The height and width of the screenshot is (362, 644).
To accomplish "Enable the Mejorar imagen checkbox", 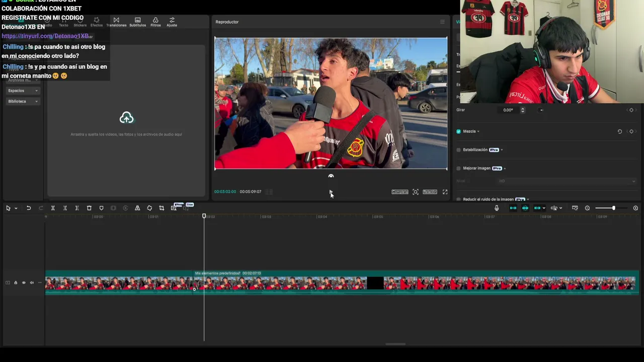I will click(x=458, y=168).
